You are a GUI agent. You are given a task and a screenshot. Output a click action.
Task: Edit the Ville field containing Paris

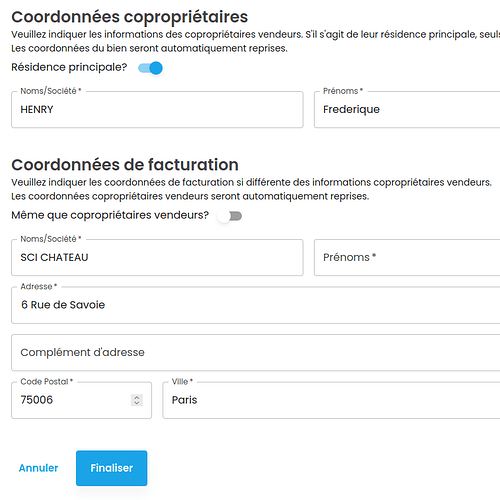[331, 400]
